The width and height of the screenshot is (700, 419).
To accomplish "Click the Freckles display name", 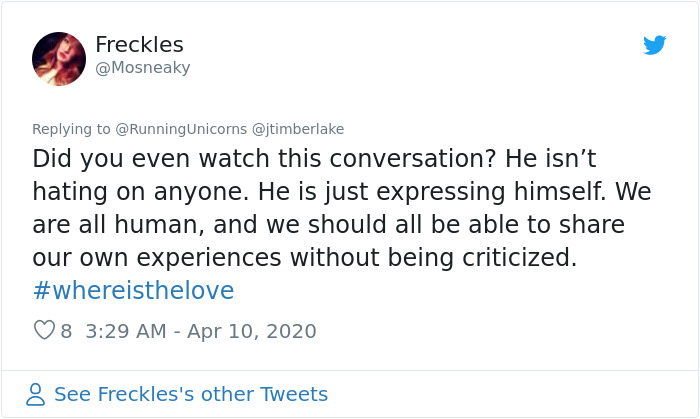I will point(139,45).
